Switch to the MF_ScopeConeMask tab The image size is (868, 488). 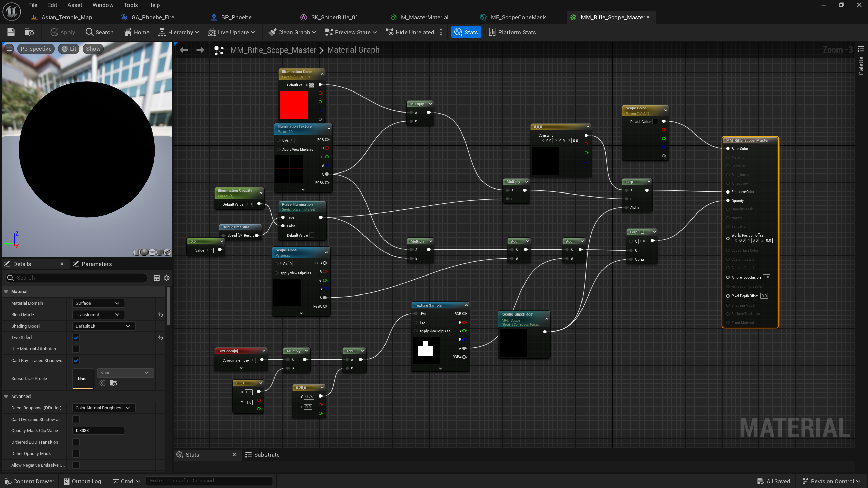click(518, 17)
